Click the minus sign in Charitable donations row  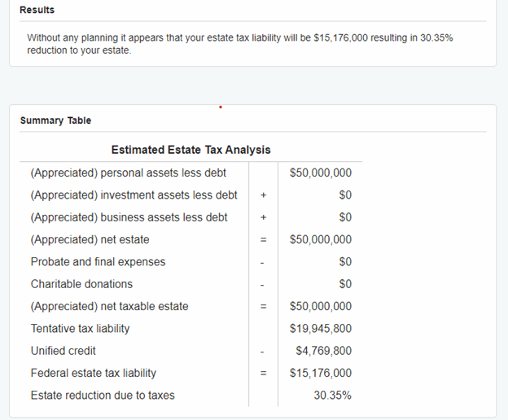[x=263, y=285]
